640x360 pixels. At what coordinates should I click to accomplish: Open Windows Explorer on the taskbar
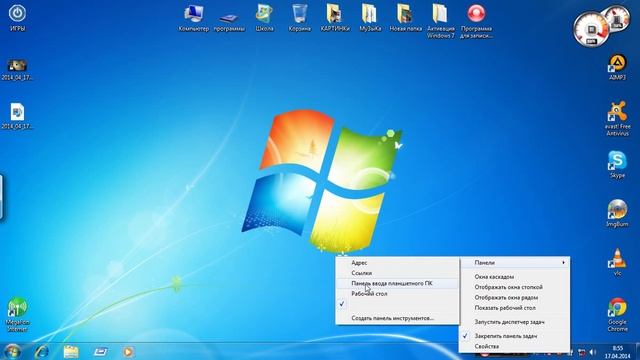pyautogui.click(x=71, y=351)
